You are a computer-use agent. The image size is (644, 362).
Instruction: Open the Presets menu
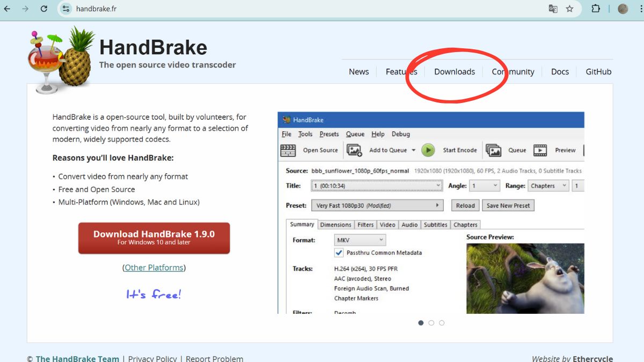pyautogui.click(x=329, y=134)
